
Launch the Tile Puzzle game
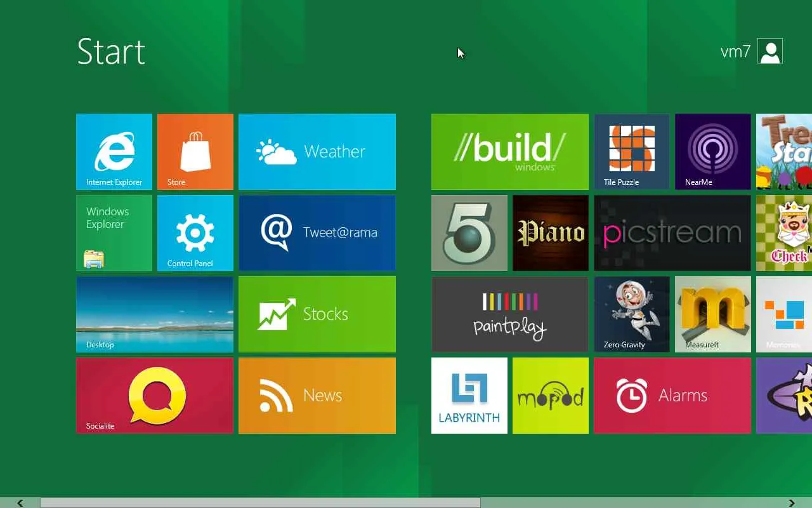[632, 152]
